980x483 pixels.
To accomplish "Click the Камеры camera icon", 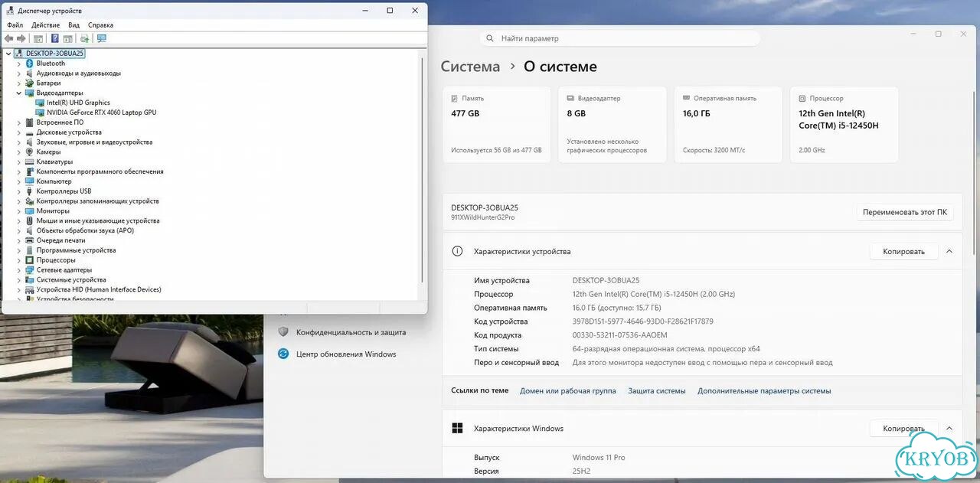I will coord(30,152).
